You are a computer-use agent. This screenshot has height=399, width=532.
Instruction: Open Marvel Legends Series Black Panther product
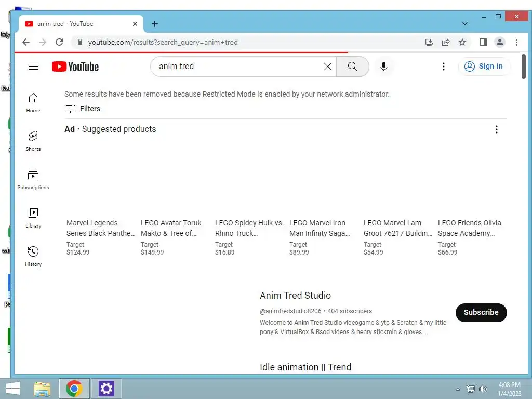tap(101, 228)
